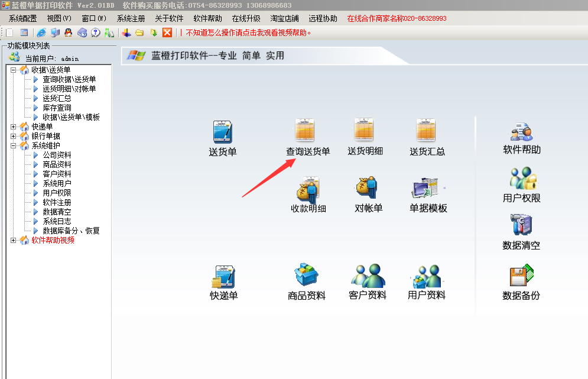Open the 查询送货单 icon
Image resolution: width=588 pixels, height=379 pixels.
(304, 131)
